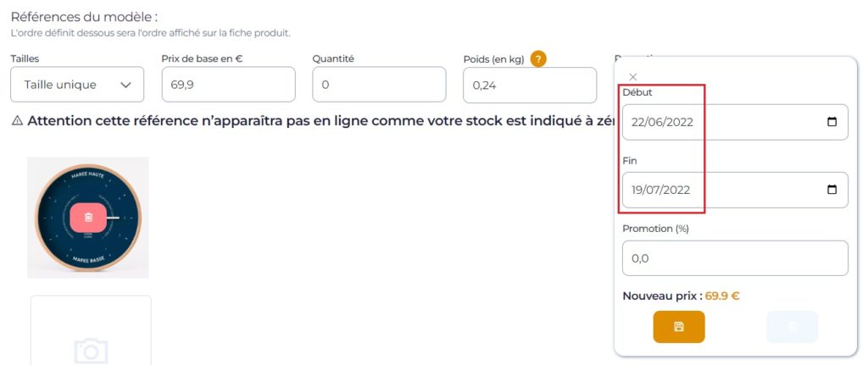
Task: Click the Début date field 22/06/2022
Action: [x=735, y=122]
